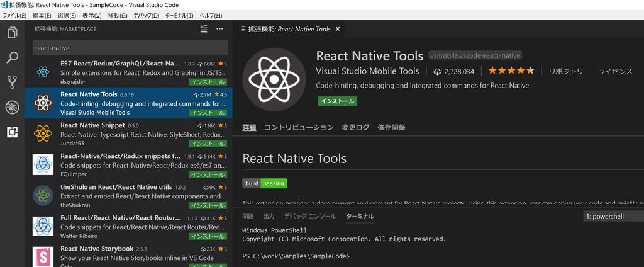644x267 pixels.
Task: Install React Native Tools from list
Action: 208,113
